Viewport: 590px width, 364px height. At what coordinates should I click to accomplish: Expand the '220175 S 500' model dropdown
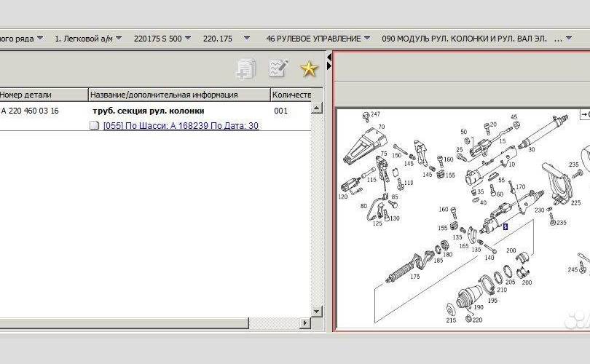pos(162,38)
